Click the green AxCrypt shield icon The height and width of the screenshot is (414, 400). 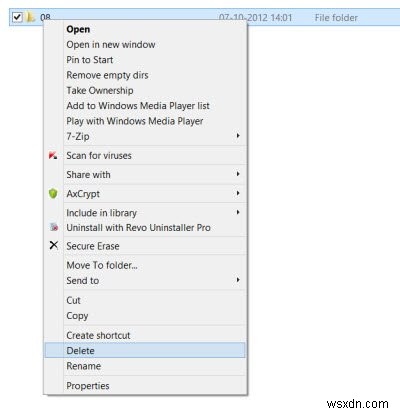tap(53, 193)
